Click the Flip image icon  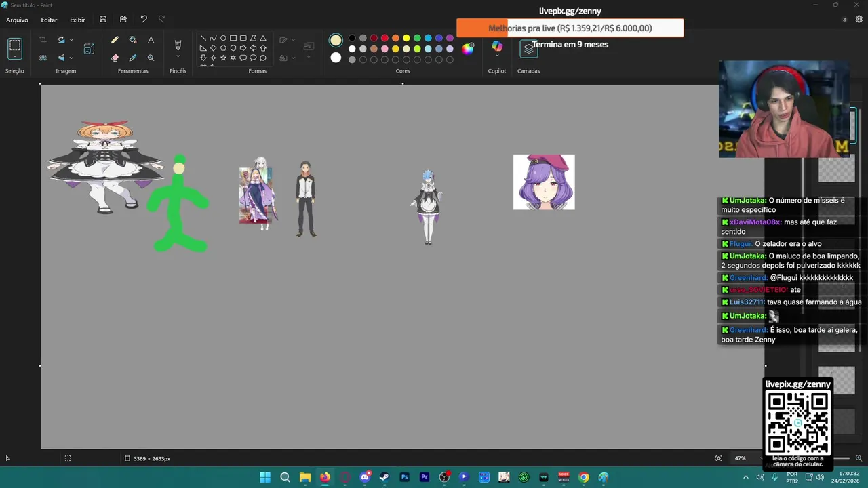pyautogui.click(x=61, y=58)
